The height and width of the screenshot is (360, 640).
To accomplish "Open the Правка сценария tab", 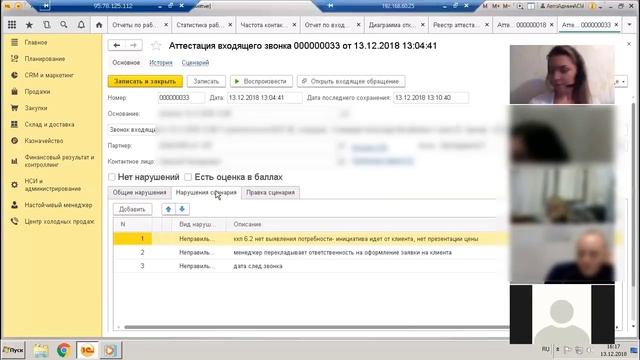I will [x=271, y=193].
